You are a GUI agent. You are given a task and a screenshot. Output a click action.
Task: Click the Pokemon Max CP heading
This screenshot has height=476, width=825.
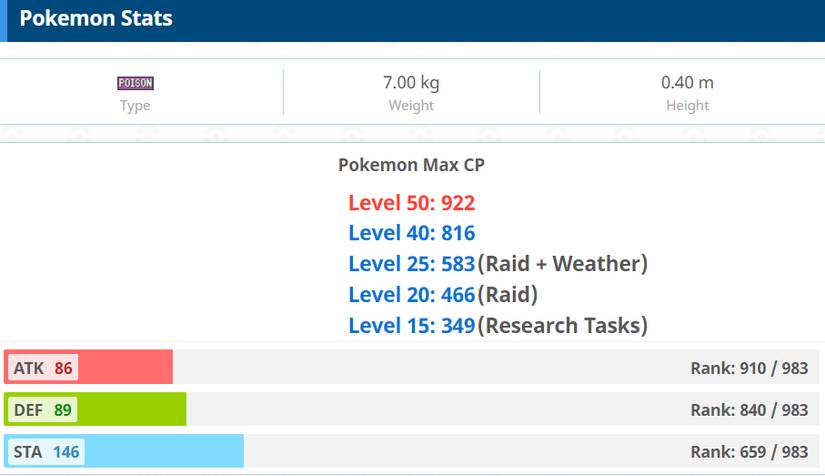[411, 165]
